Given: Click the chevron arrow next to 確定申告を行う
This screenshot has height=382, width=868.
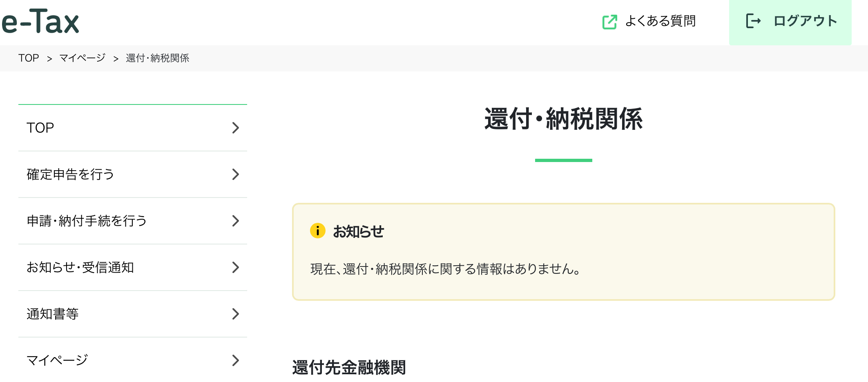Looking at the screenshot, I should 235,174.
